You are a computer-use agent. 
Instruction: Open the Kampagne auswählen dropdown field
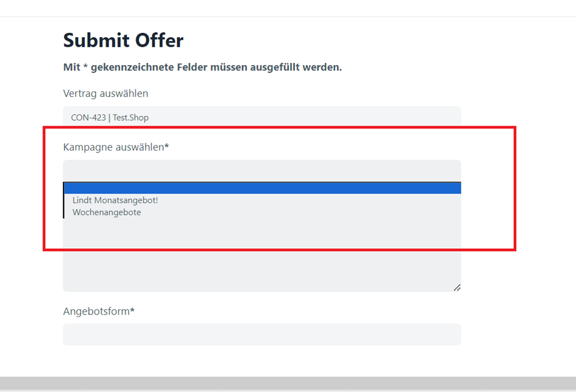(x=262, y=171)
